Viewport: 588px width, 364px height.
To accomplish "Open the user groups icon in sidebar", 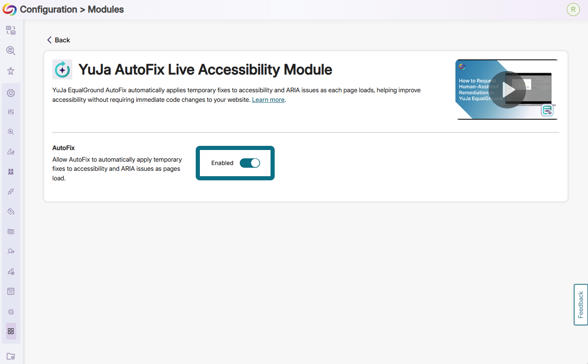I will click(x=11, y=172).
